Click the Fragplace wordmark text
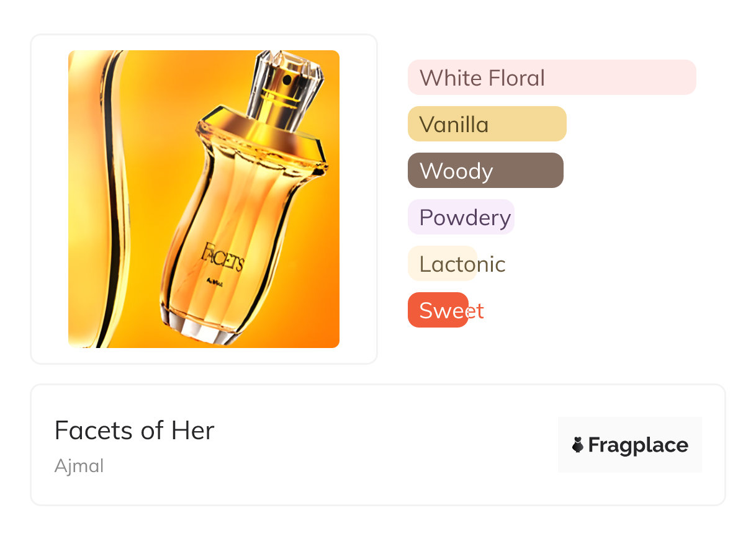This screenshot has height=536, width=756. pos(637,445)
